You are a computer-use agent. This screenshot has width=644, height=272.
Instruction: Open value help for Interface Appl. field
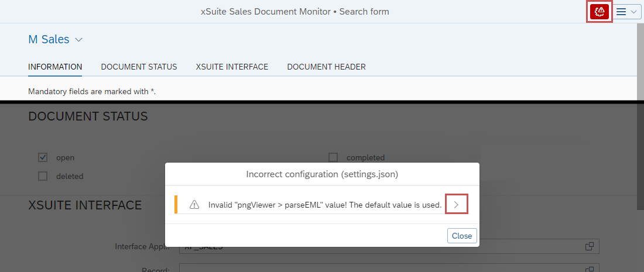tap(590, 246)
